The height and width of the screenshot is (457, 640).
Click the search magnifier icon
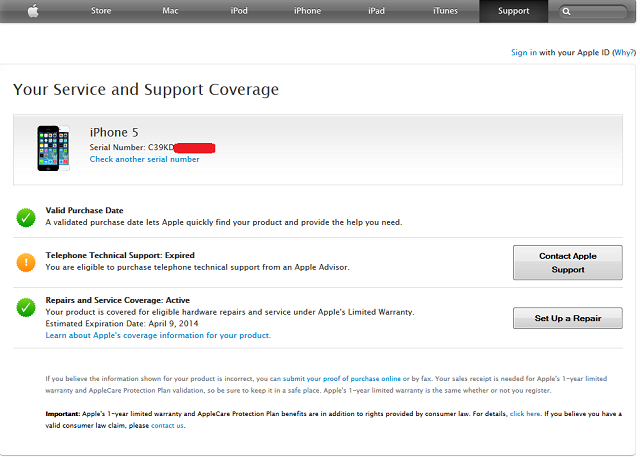566,11
